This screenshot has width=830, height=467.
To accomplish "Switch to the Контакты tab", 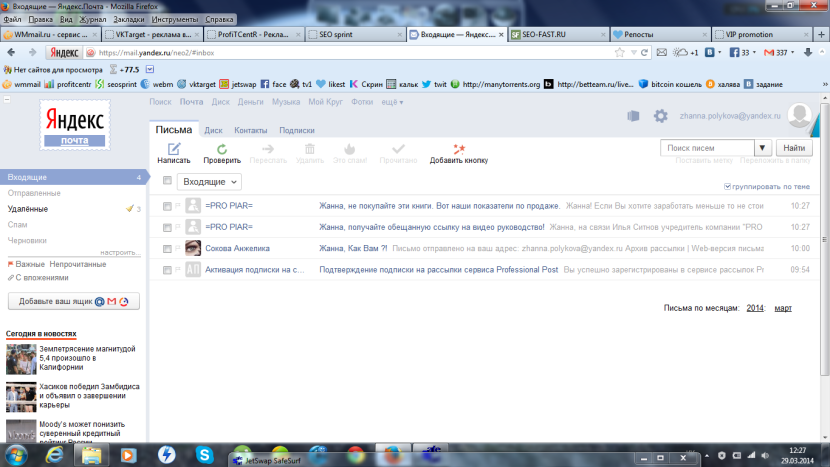I will click(250, 130).
